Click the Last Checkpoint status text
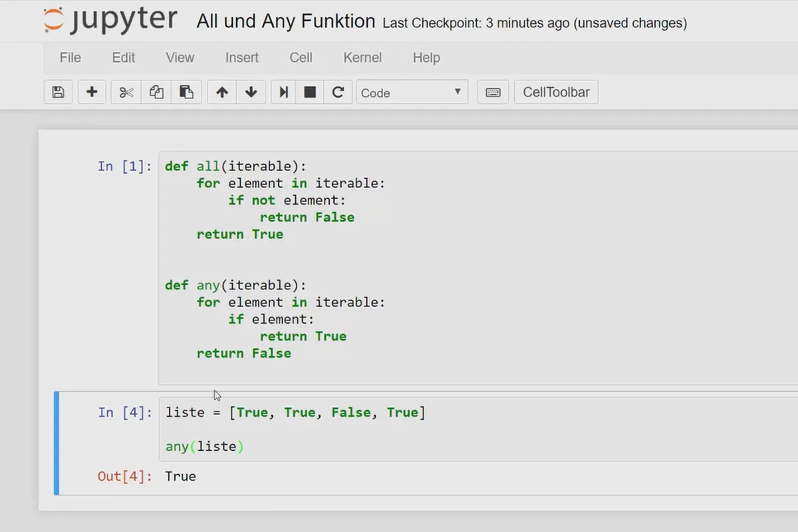 point(535,23)
